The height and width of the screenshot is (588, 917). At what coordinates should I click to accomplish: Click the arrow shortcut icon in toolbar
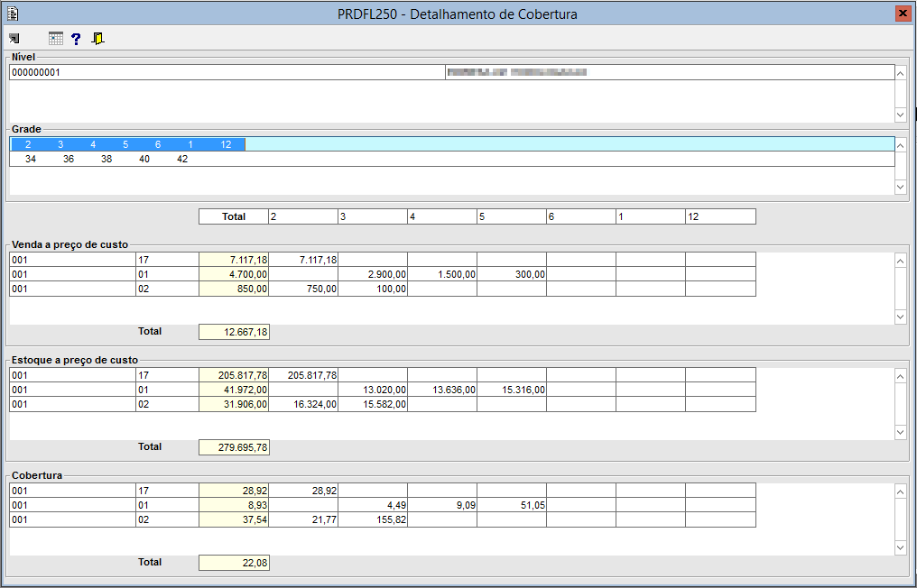(14, 39)
